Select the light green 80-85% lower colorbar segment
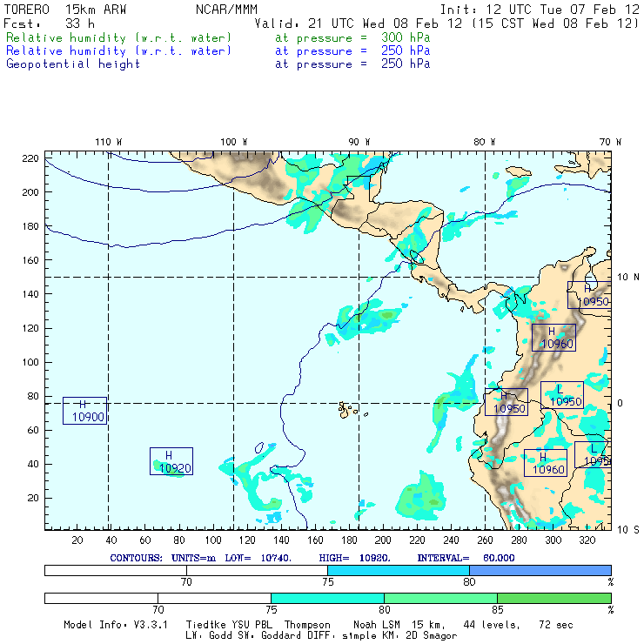This screenshot has width=644, height=644. pos(440,598)
